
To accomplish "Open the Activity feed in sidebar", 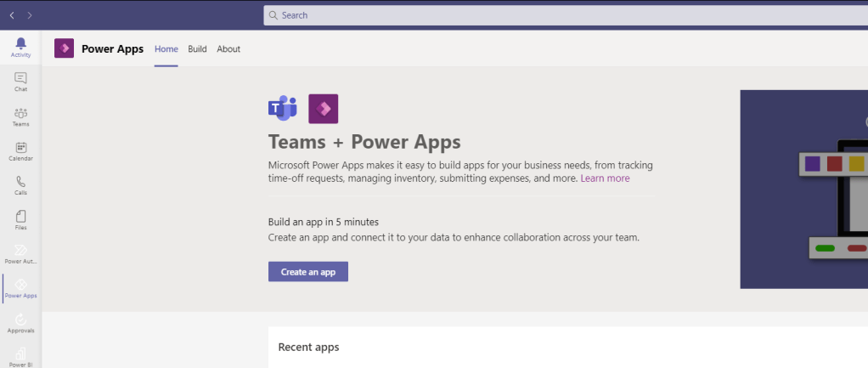I will point(20,47).
